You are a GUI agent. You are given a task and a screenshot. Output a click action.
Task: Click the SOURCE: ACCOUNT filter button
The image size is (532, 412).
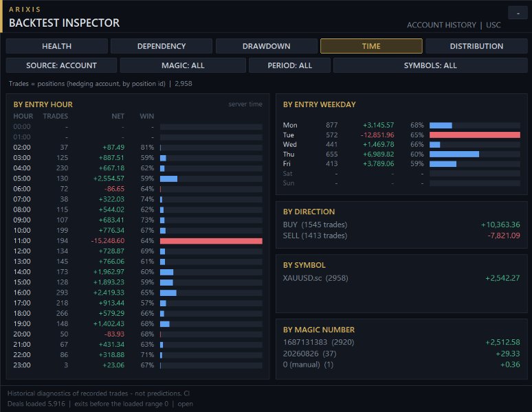61,65
